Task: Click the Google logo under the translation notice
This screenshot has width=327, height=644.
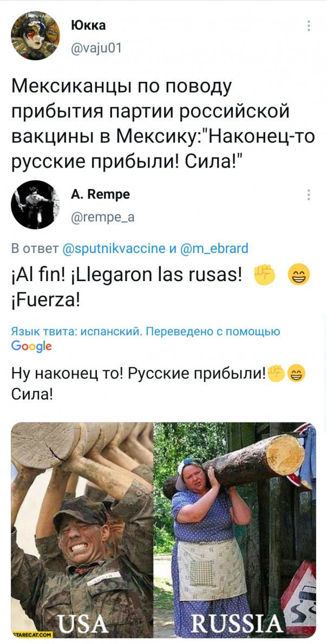Action: tap(31, 346)
